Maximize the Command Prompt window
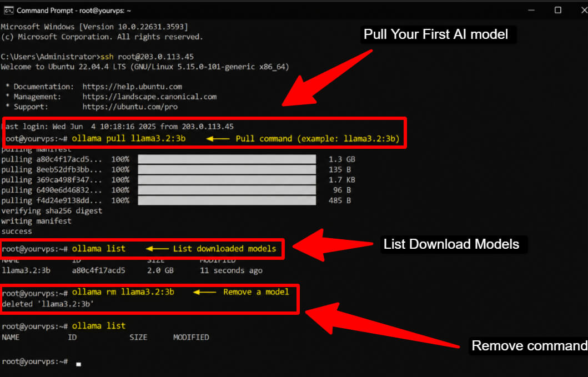Image resolution: width=588 pixels, height=377 pixels. click(x=558, y=11)
